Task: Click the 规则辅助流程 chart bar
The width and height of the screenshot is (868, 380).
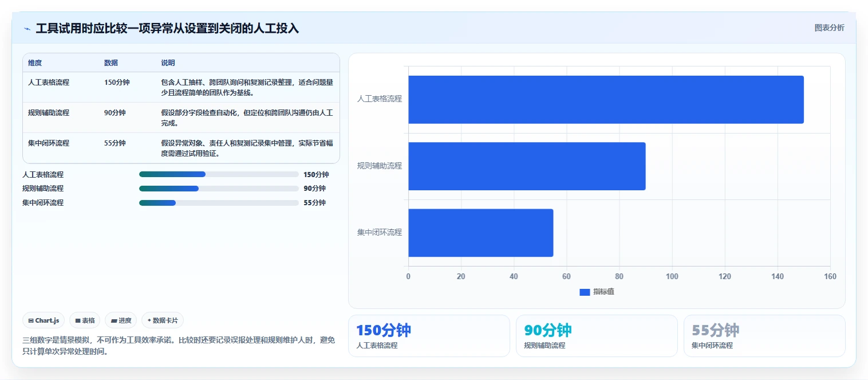Action: (527, 166)
